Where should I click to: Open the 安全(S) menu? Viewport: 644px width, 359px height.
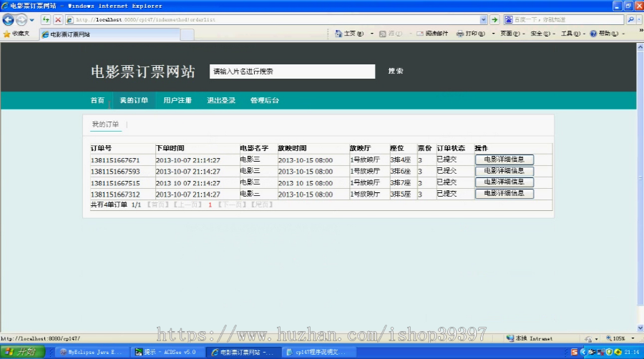click(x=542, y=34)
